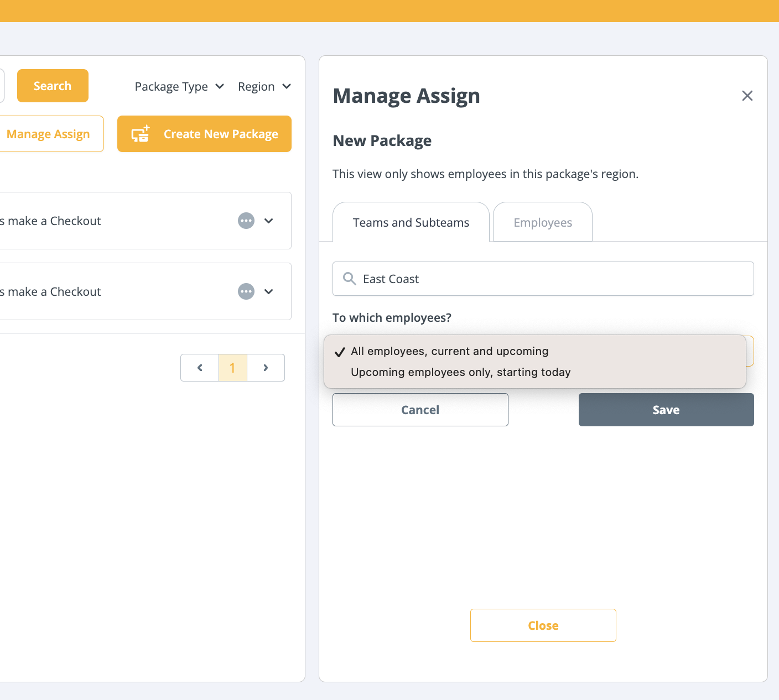Click the Cancel button
The image size is (779, 700).
[x=420, y=410]
